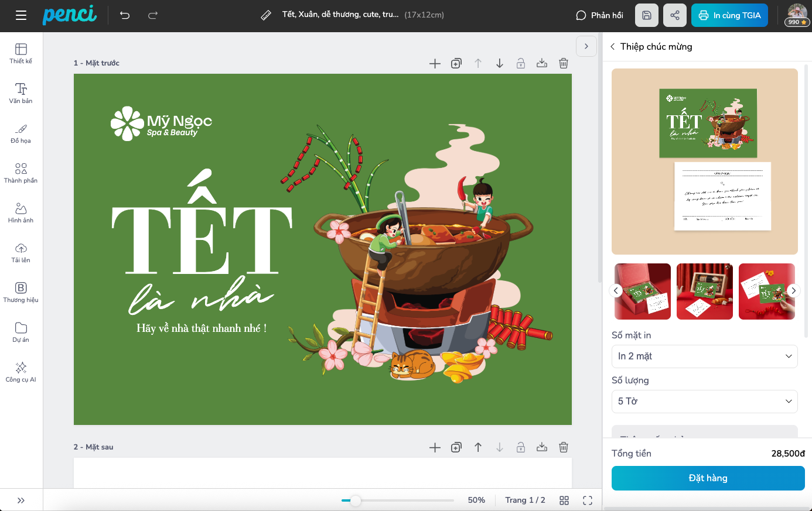
Task: Enter fullscreen mode
Action: (588, 500)
